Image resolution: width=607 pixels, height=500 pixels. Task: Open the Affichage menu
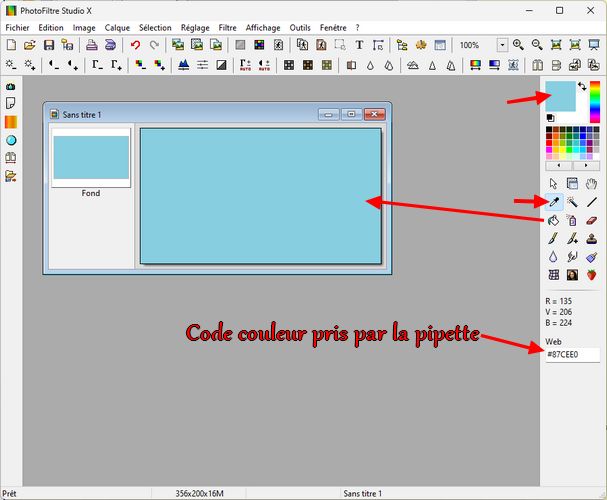click(x=263, y=28)
